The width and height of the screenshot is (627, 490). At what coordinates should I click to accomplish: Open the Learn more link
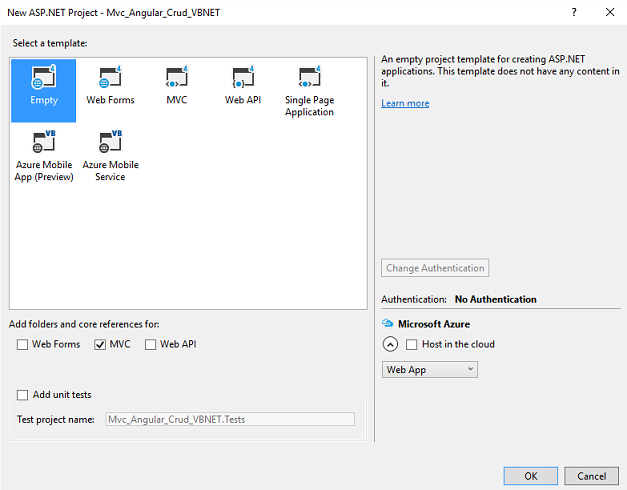click(x=405, y=103)
